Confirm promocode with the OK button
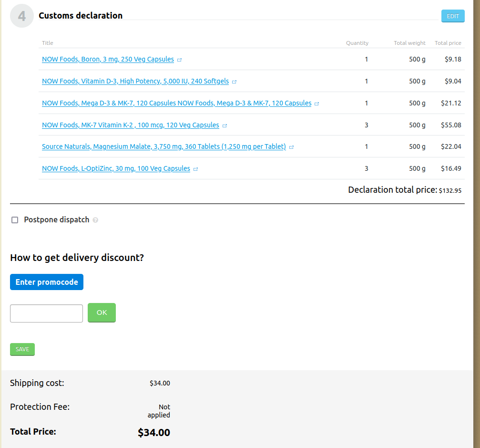480x448 pixels. pyautogui.click(x=102, y=313)
